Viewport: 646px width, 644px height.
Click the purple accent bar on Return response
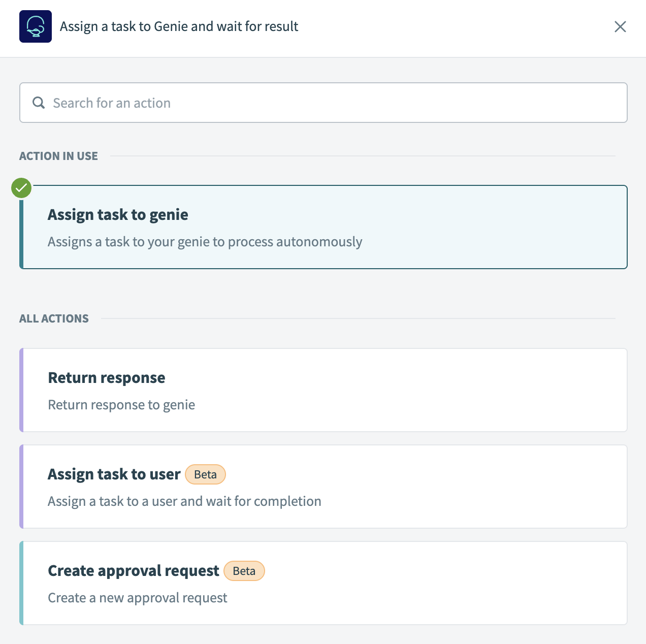point(22,390)
